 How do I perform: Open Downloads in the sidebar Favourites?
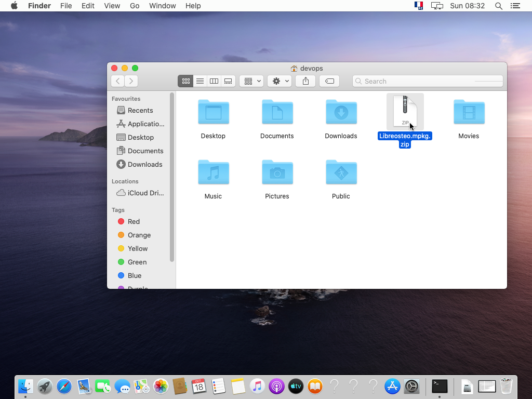pyautogui.click(x=139, y=164)
